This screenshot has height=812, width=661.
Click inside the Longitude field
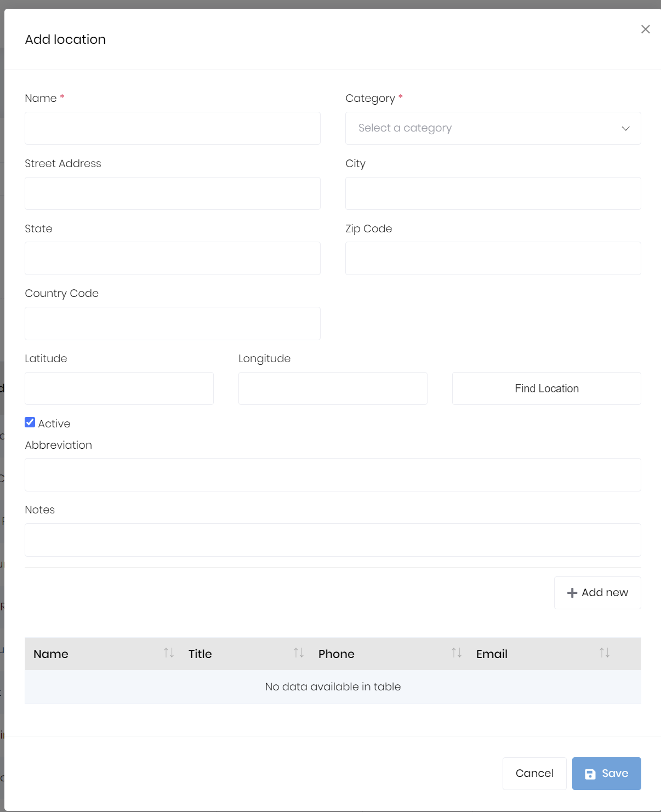click(333, 388)
